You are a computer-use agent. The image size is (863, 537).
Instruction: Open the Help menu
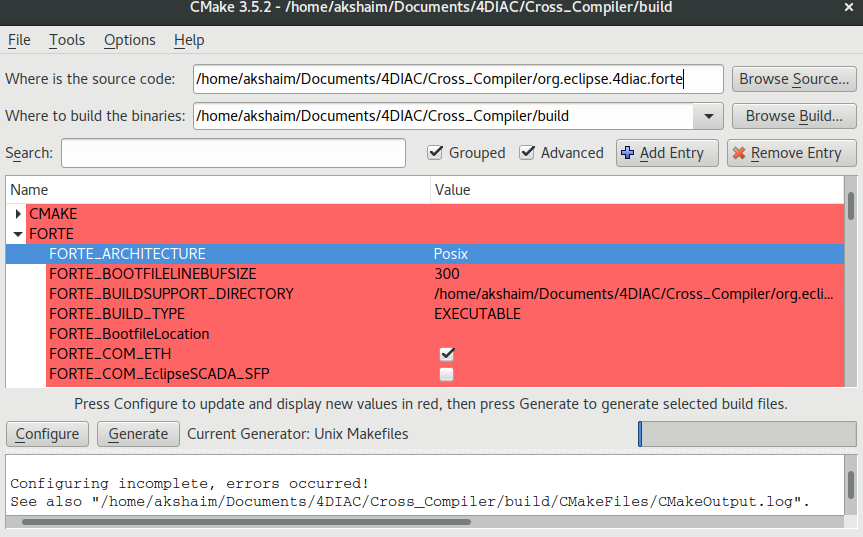point(189,40)
